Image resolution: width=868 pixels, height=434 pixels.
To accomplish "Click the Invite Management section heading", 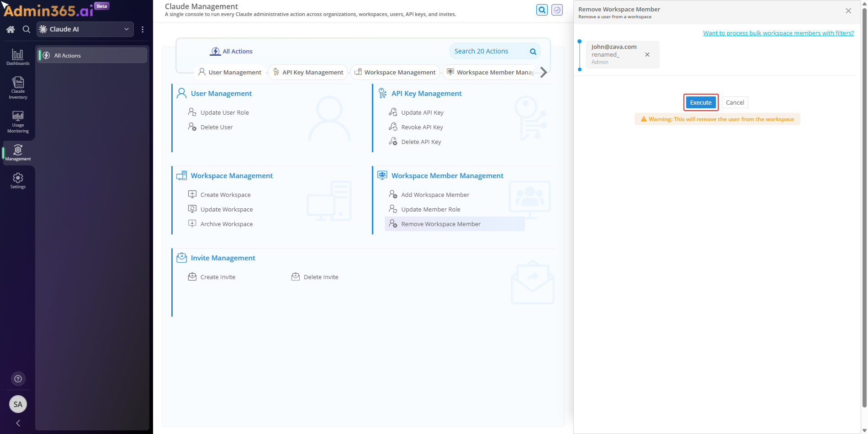I will point(223,258).
